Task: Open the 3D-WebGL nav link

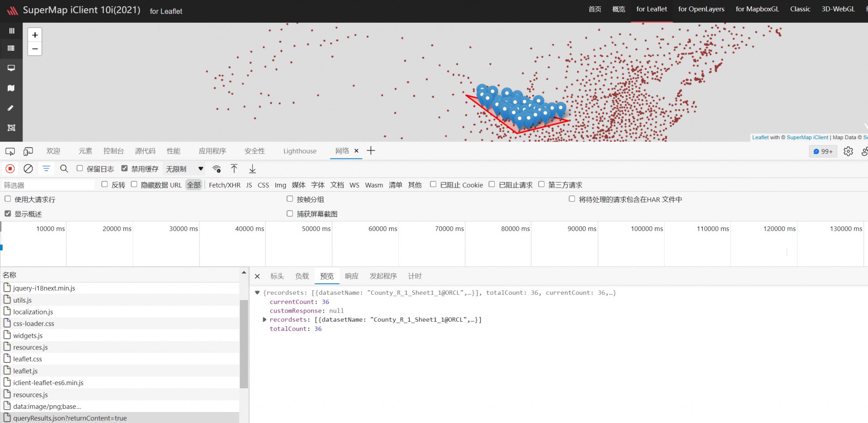Action: [x=838, y=9]
